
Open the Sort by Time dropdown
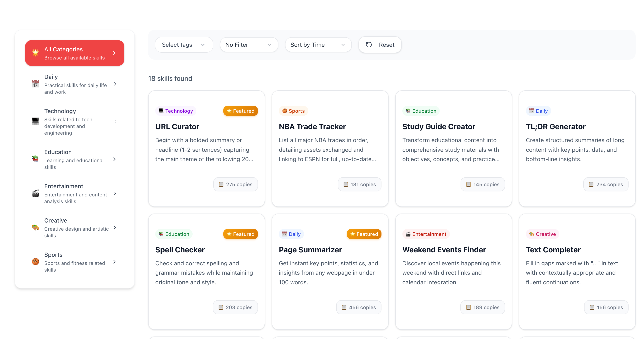(x=318, y=45)
